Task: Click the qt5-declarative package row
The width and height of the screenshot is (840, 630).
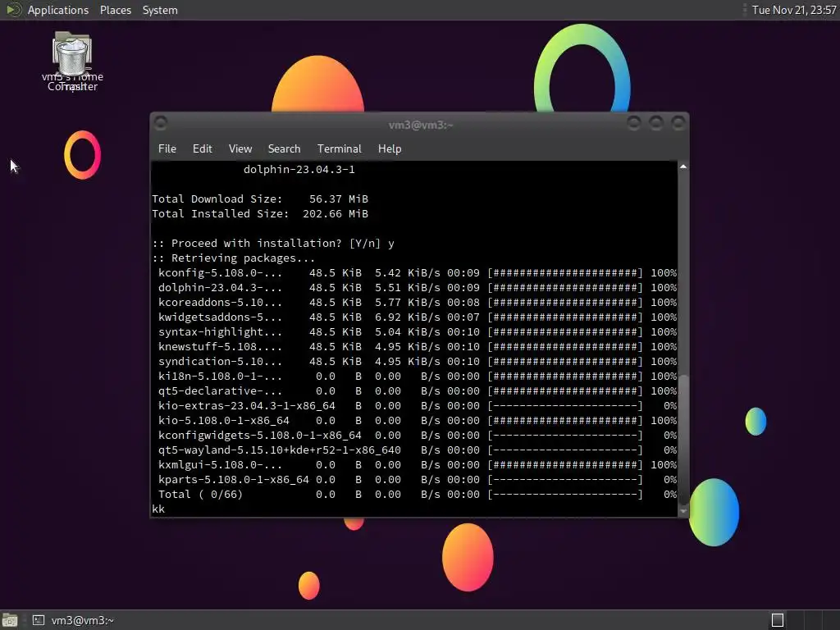Action: point(418,391)
